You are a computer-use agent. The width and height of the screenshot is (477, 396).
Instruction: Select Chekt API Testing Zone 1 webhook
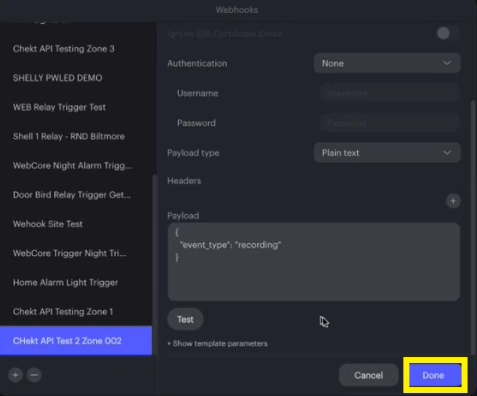(x=76, y=312)
